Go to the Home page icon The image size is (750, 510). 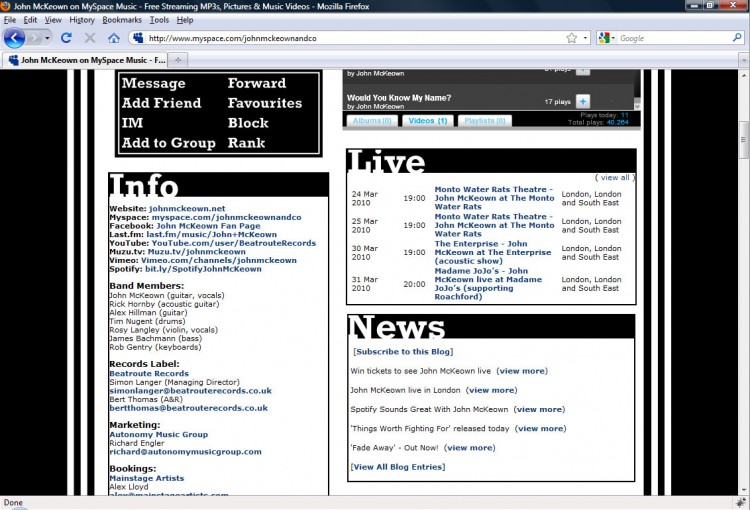coord(114,38)
